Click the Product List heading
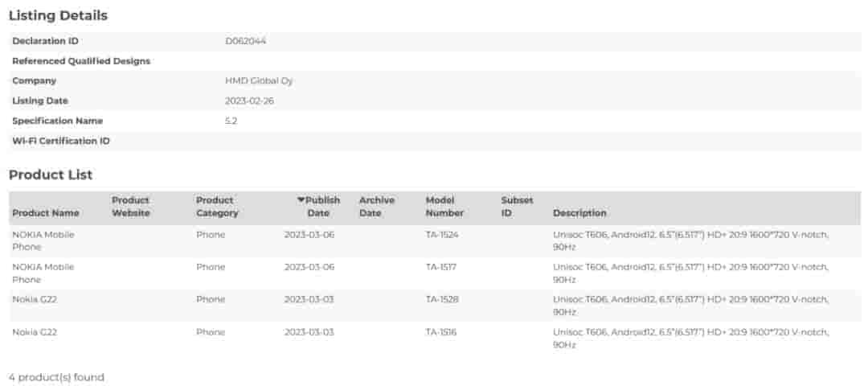 (51, 175)
